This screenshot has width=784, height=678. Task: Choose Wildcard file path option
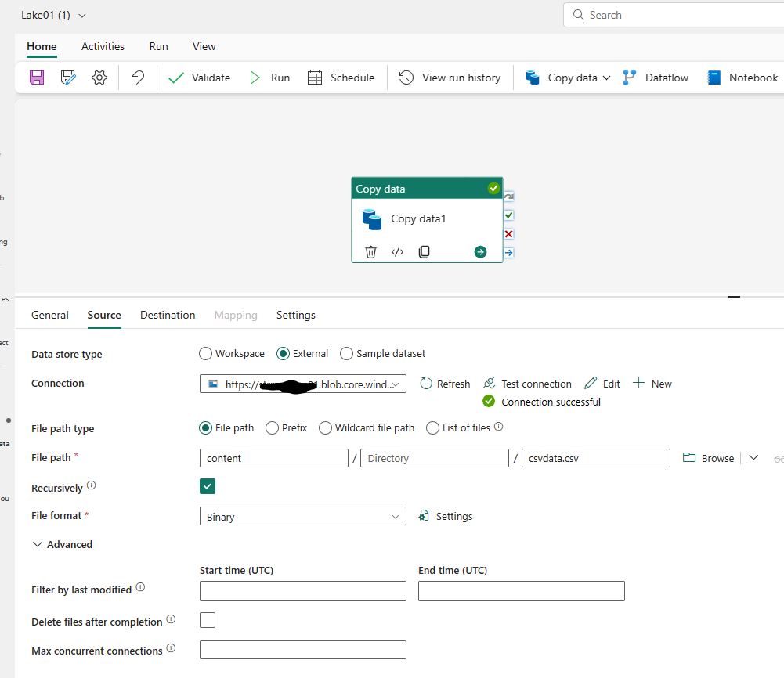(x=325, y=428)
